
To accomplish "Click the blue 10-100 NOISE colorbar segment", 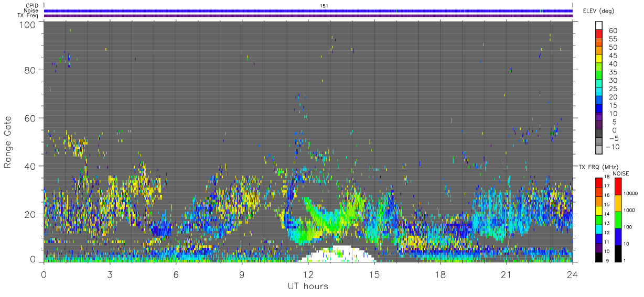I will tap(617, 236).
